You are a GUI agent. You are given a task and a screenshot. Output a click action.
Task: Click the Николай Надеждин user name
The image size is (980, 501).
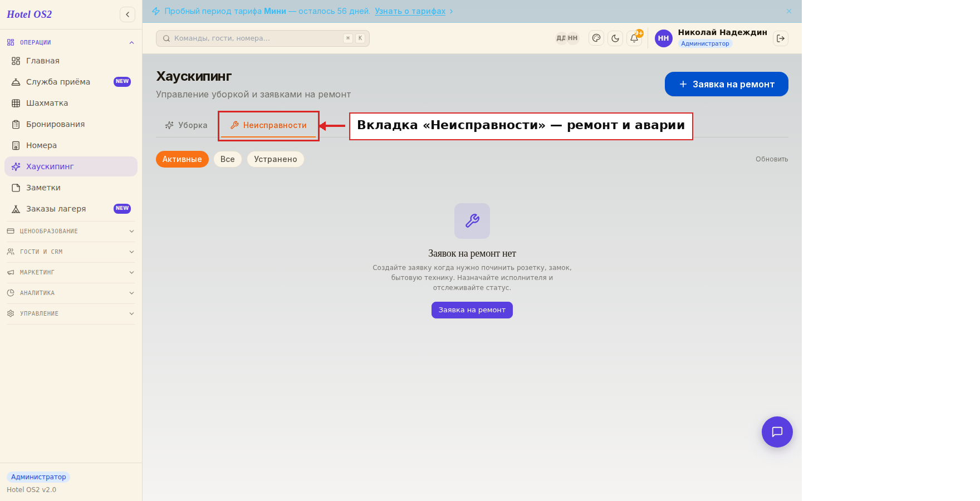723,32
